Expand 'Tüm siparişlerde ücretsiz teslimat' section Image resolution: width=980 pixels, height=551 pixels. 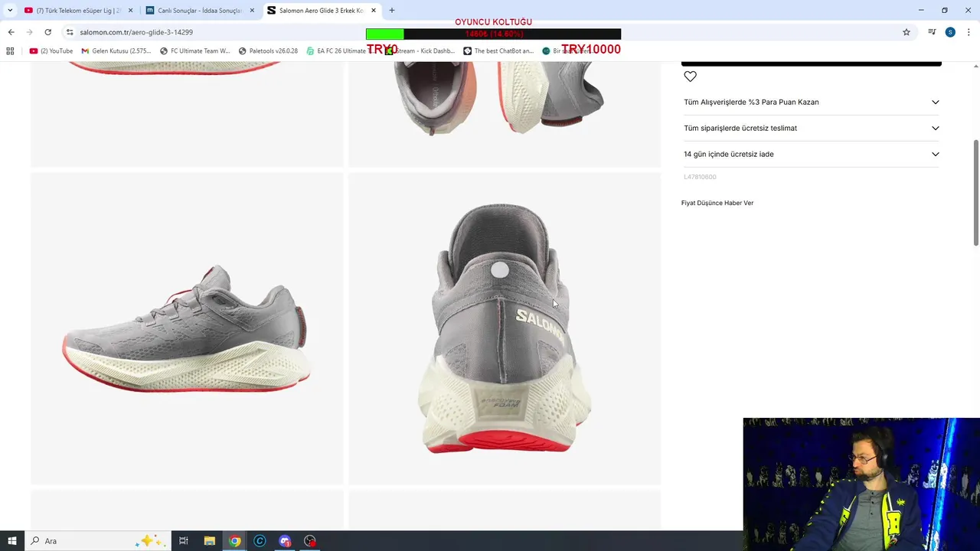coord(811,128)
